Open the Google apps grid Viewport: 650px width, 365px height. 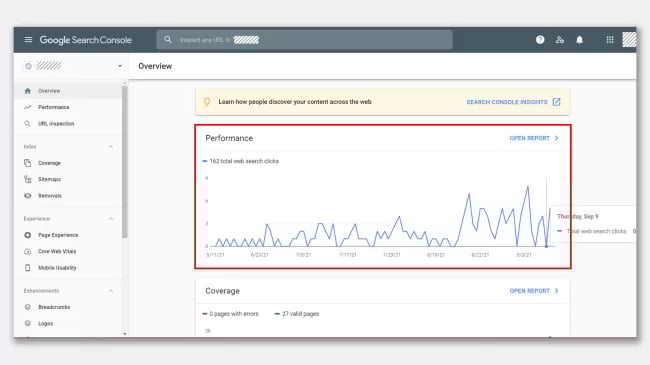click(x=610, y=40)
